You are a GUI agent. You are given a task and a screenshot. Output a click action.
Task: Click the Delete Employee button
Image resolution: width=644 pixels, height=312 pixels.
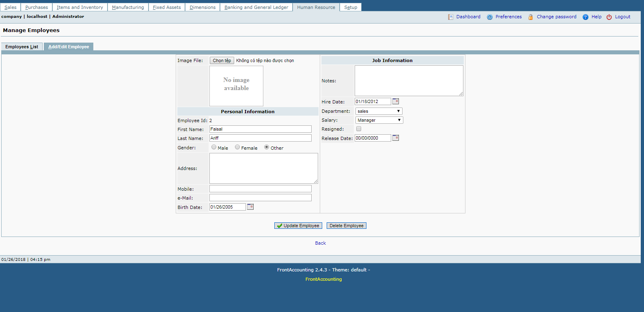coord(346,226)
